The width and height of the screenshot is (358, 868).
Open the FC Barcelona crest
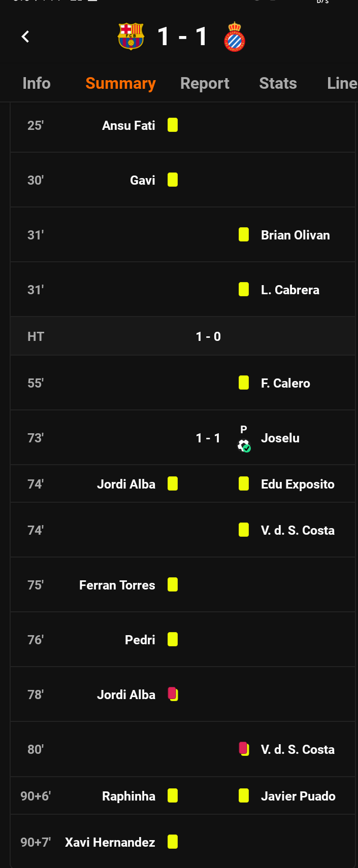pos(131,37)
